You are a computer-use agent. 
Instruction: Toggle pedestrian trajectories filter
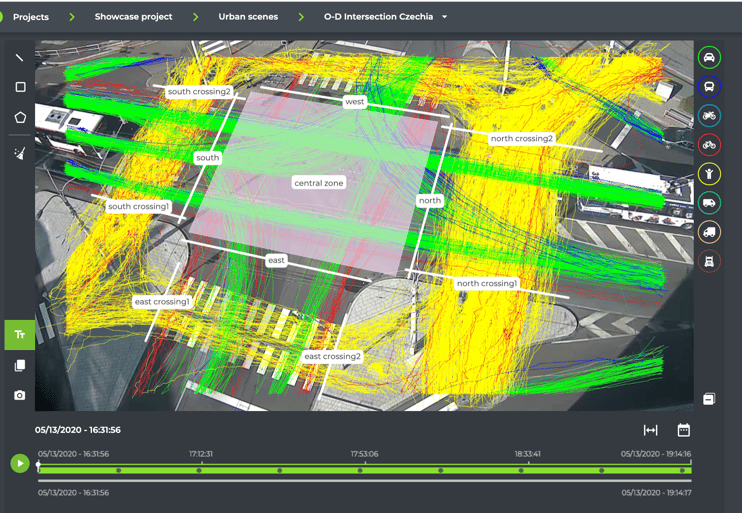click(x=709, y=174)
